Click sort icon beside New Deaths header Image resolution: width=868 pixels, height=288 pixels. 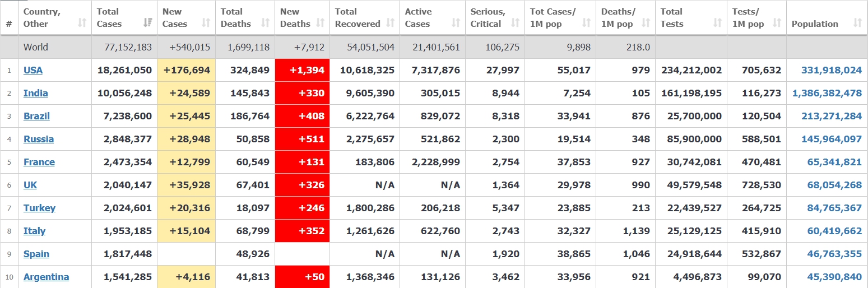click(x=321, y=23)
